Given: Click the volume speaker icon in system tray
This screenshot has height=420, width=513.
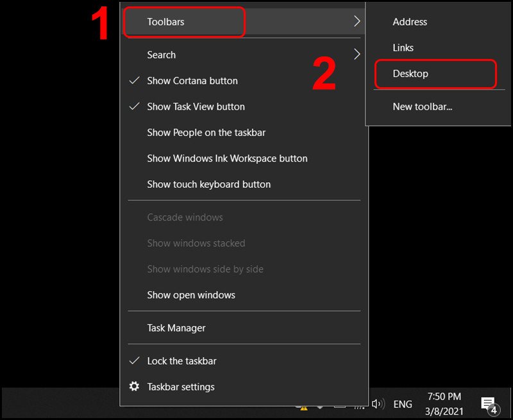Looking at the screenshot, I should pos(377,404).
